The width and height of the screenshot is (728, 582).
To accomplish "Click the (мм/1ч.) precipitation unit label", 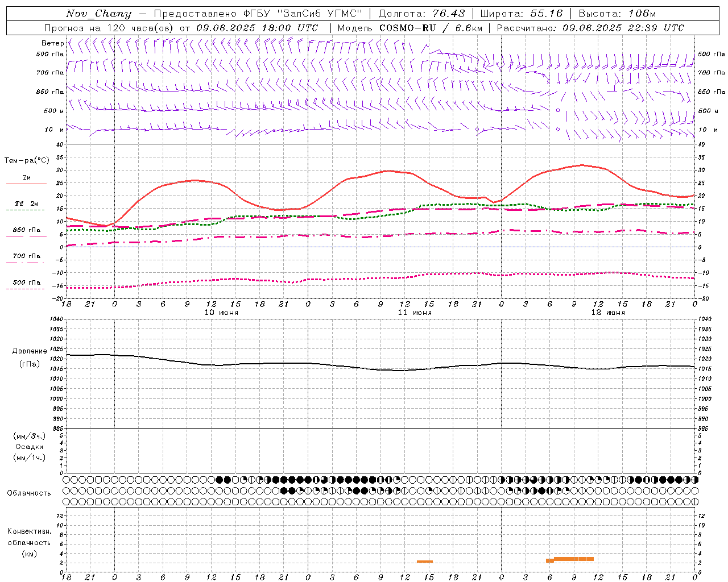I will click(x=30, y=458).
